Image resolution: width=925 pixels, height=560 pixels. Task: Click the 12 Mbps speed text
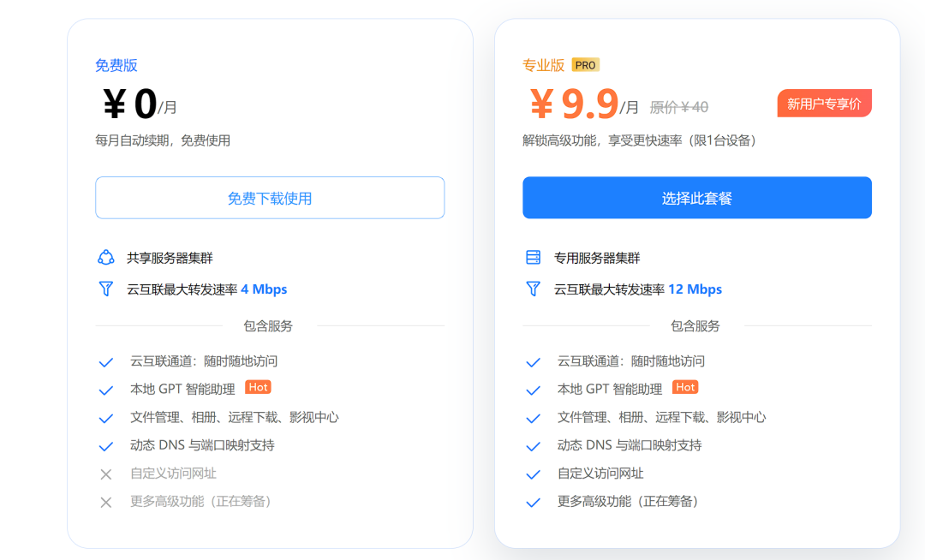(x=695, y=289)
